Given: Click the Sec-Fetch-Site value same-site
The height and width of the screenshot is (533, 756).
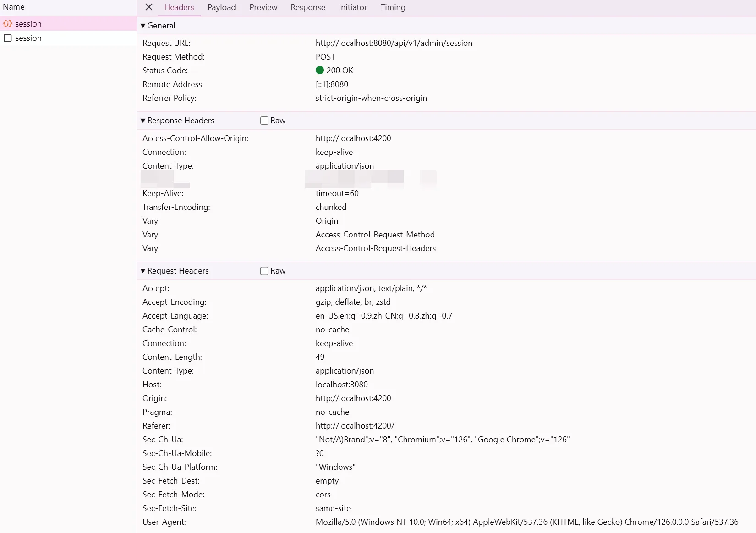Looking at the screenshot, I should coord(333,508).
